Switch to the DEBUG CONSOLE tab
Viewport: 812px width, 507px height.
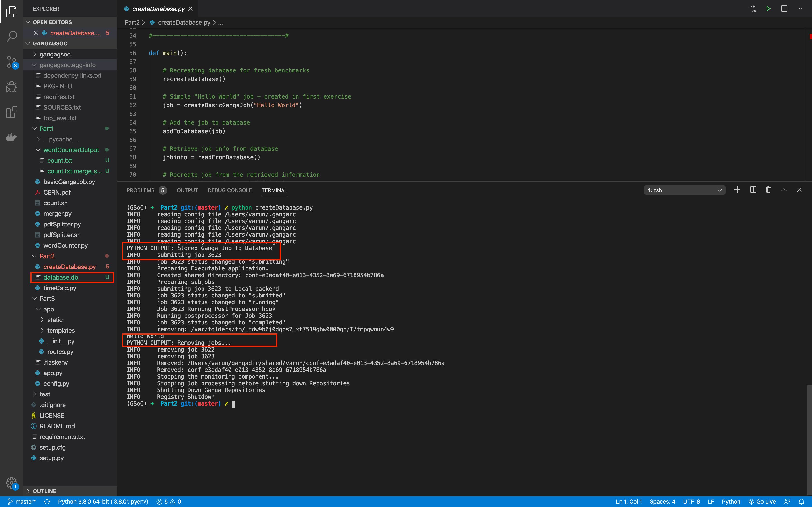click(230, 190)
